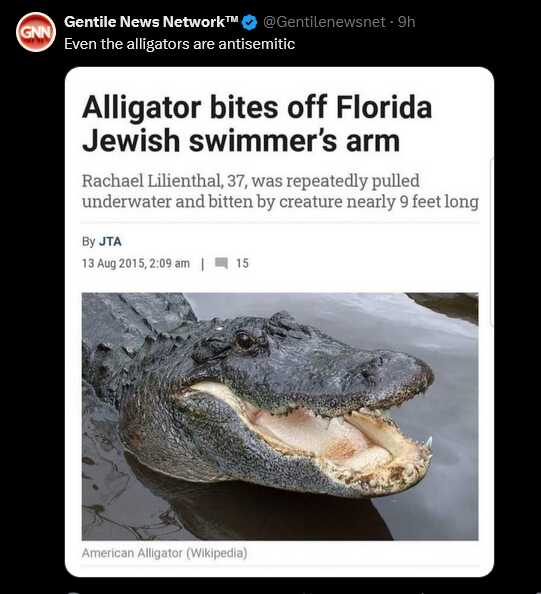541x594 pixels.
Task: Click the comment count 15
Action: click(242, 263)
